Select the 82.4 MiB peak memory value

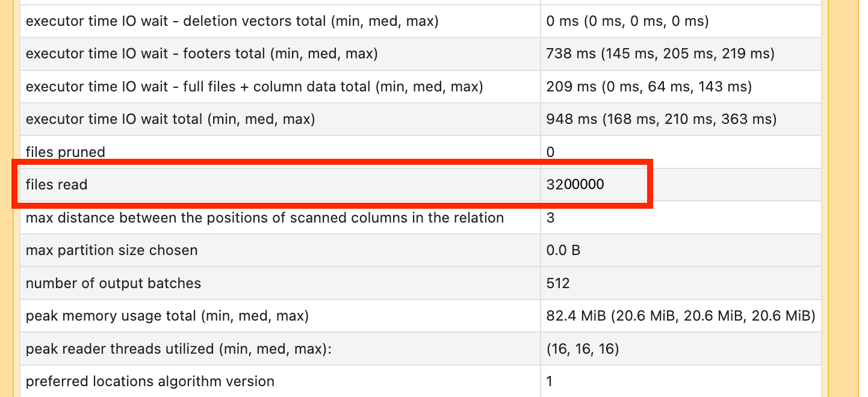pyautogui.click(x=680, y=316)
